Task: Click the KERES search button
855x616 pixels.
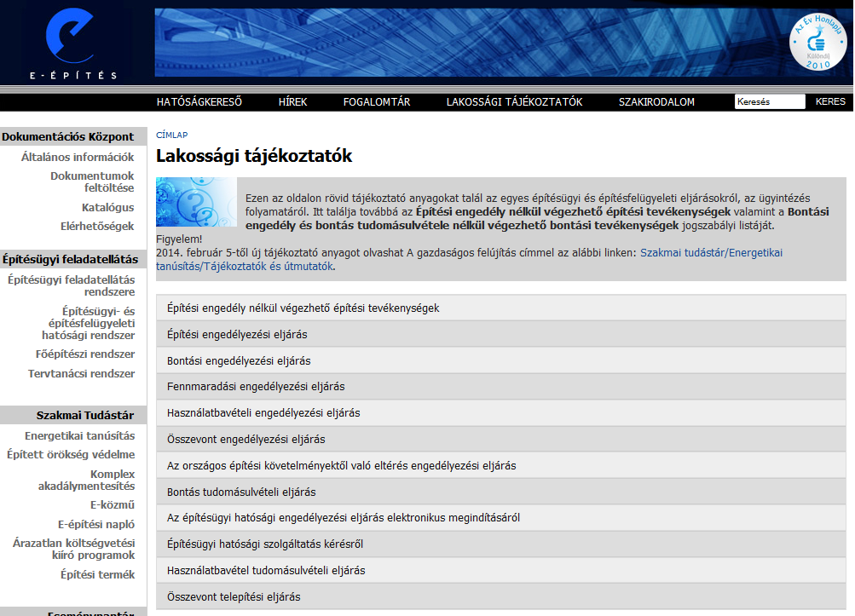Action: (x=830, y=101)
